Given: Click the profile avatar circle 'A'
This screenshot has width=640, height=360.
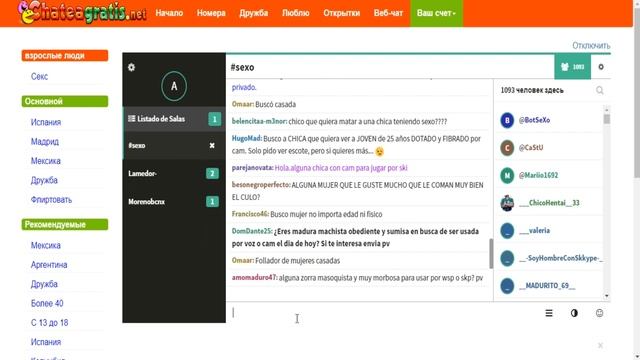Looking at the screenshot, I should click(x=174, y=86).
